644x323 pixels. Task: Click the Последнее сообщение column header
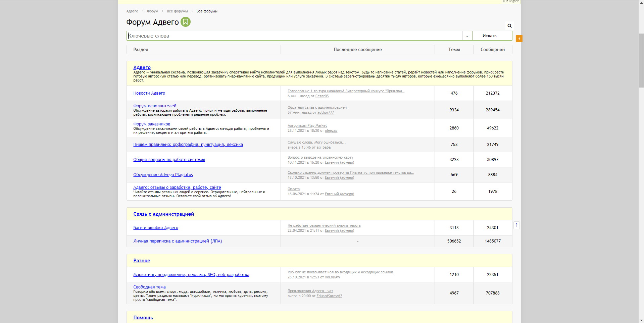click(x=358, y=50)
